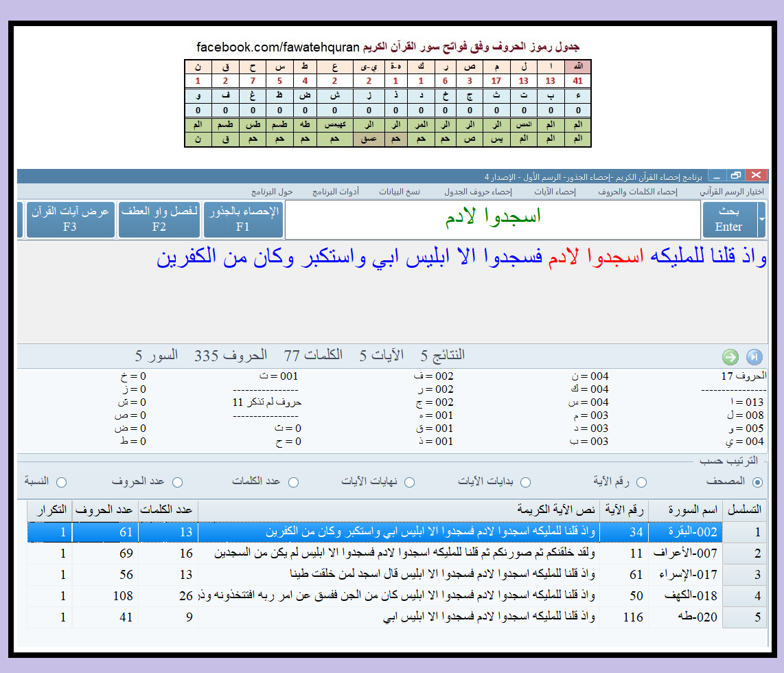784x673 pixels.
Task: Select the 017-الإسراء result row
Action: (375, 575)
